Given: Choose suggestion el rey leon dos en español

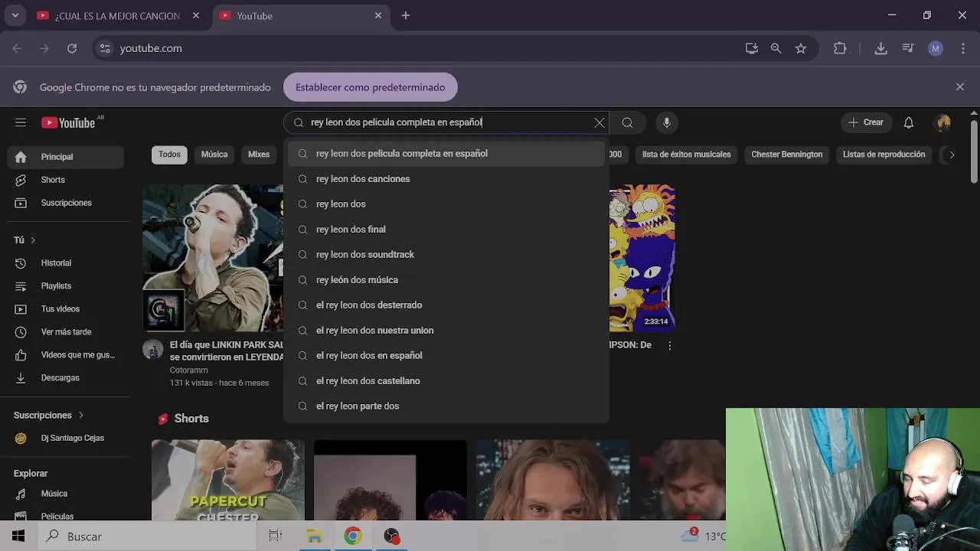Looking at the screenshot, I should click(446, 356).
